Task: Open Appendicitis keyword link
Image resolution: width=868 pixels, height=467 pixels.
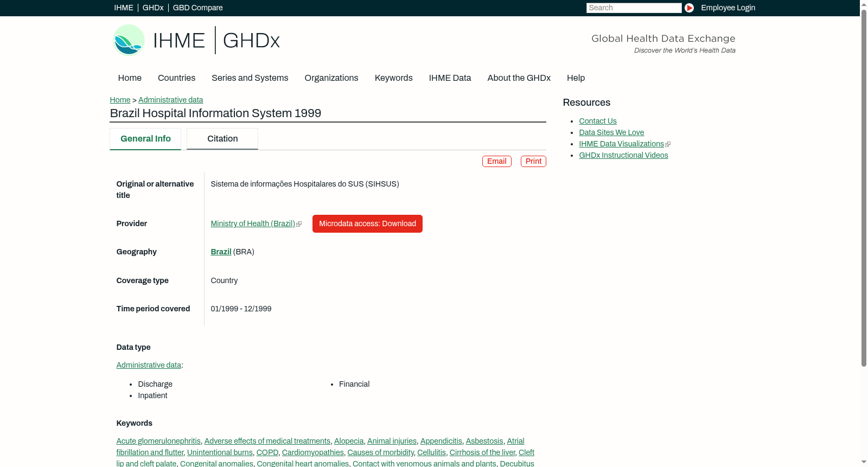Action: tap(441, 441)
